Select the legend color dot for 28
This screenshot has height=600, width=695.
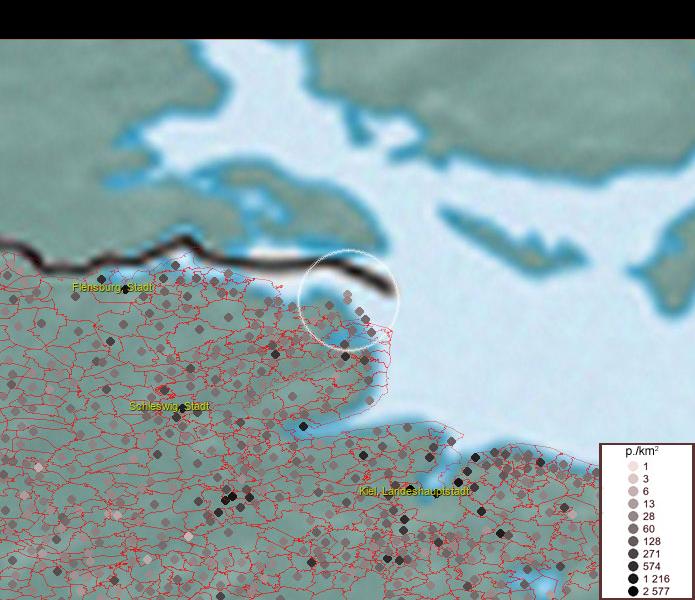[x=633, y=516]
